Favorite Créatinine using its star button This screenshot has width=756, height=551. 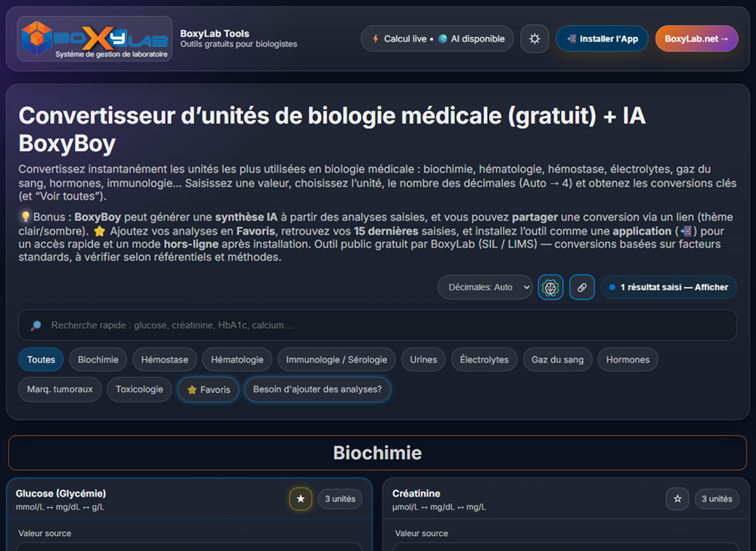(x=677, y=499)
